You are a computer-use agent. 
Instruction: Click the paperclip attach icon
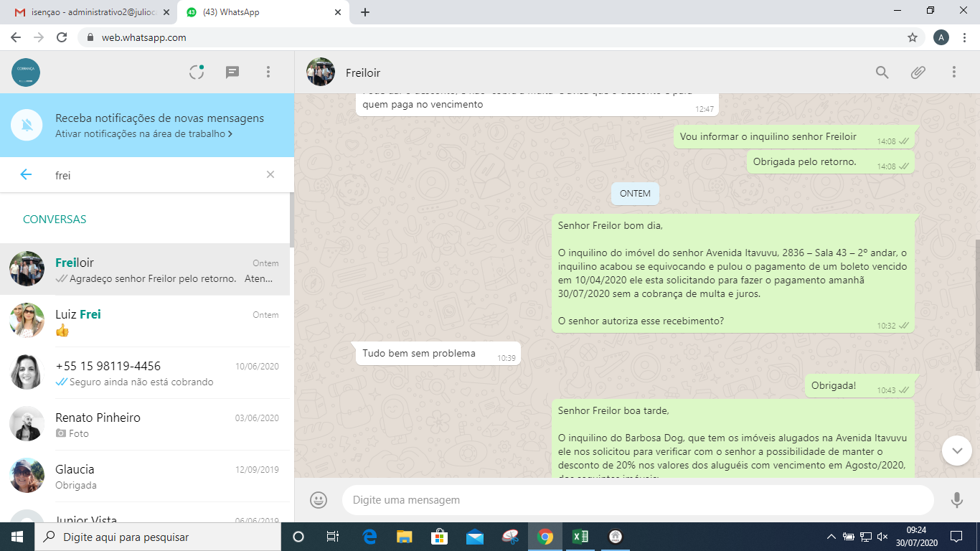click(918, 72)
